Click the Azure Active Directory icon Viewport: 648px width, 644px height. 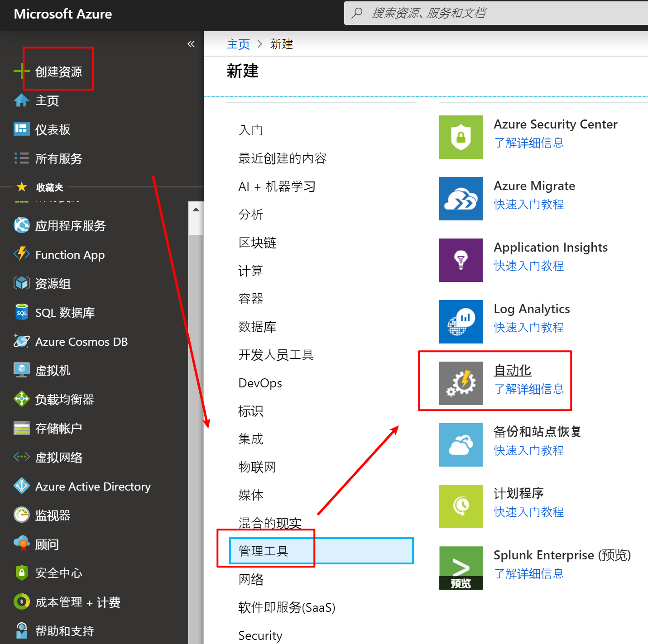click(21, 486)
